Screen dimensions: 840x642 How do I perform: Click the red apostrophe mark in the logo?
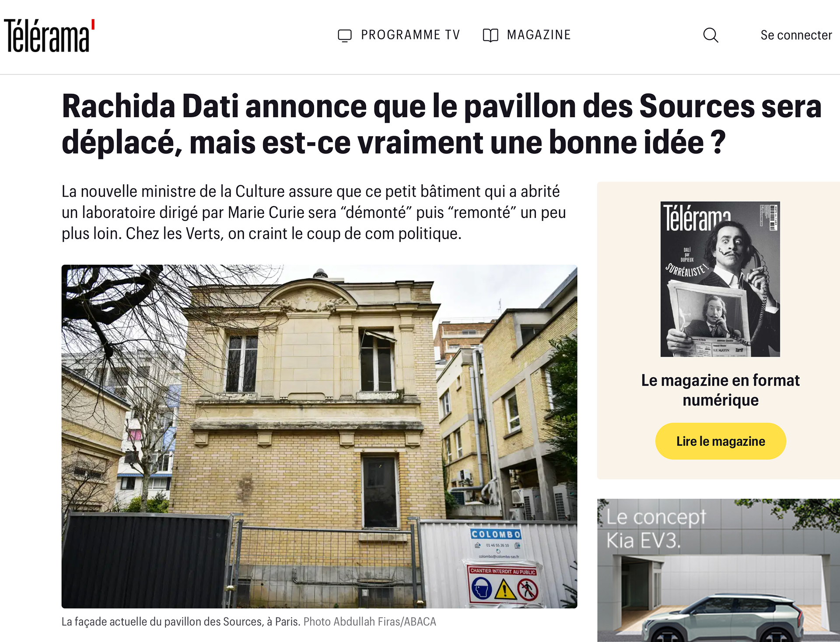coord(93,25)
